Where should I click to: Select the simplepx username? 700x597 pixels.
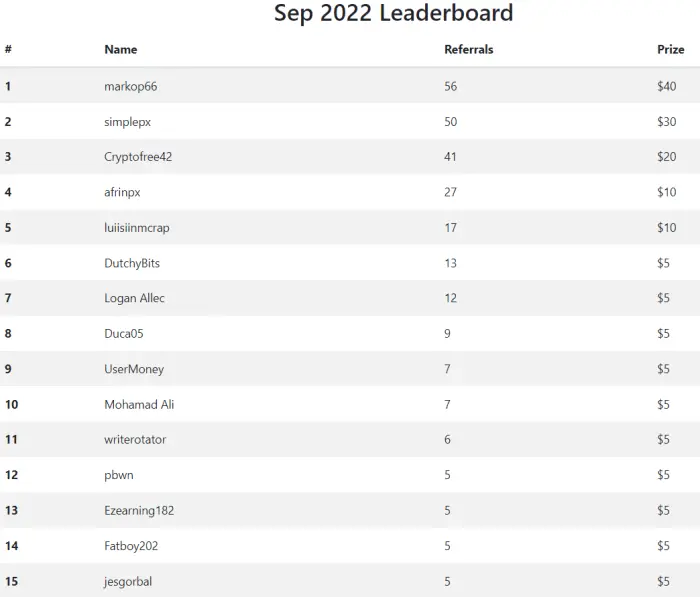128,122
